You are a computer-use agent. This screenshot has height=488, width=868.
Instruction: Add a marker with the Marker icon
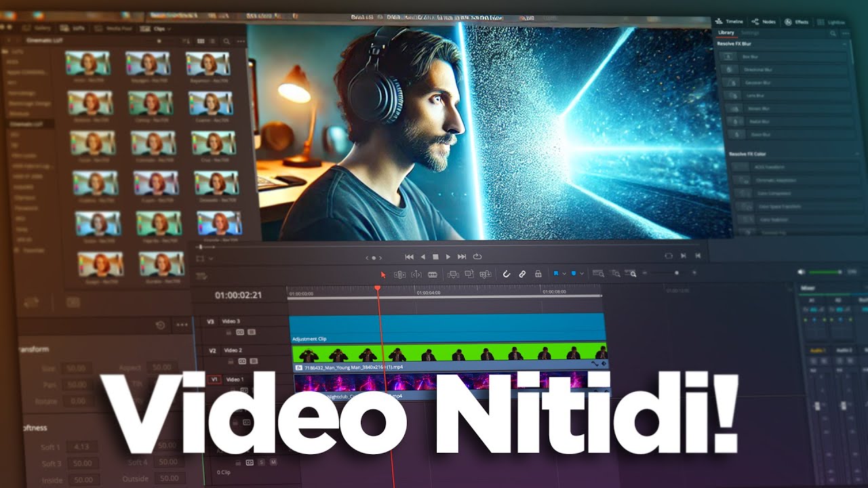pos(574,274)
